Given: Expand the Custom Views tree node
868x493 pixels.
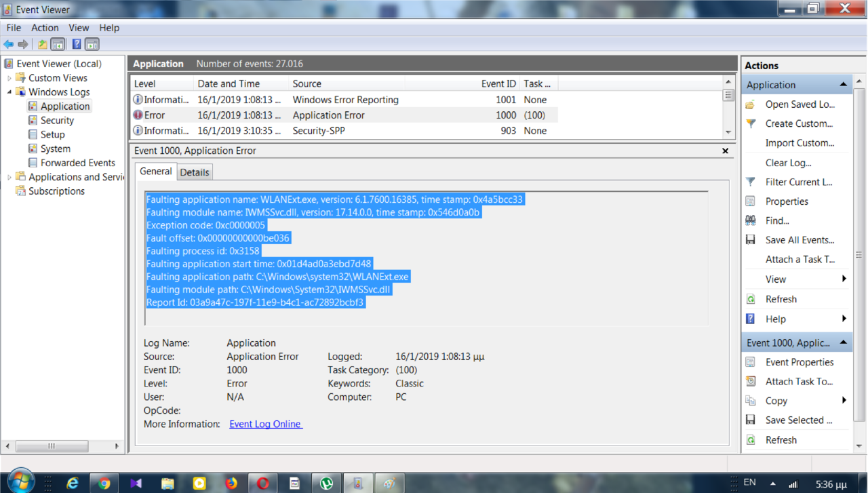Looking at the screenshot, I should tap(9, 78).
